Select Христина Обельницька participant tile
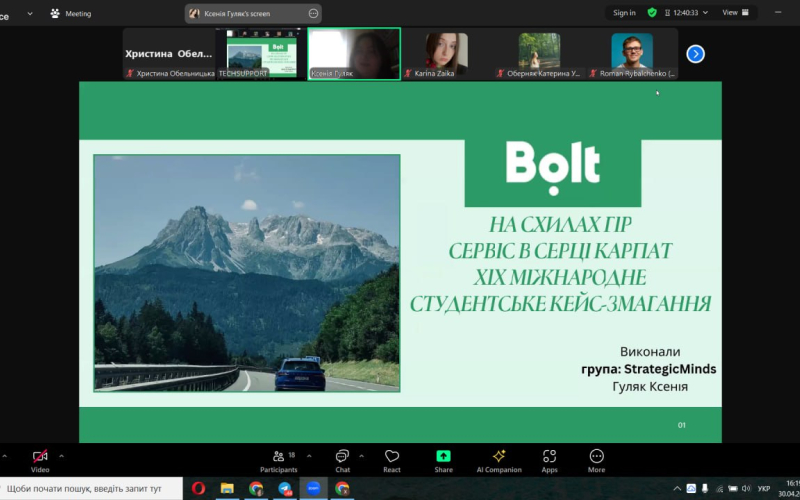The image size is (800, 500). click(169, 54)
